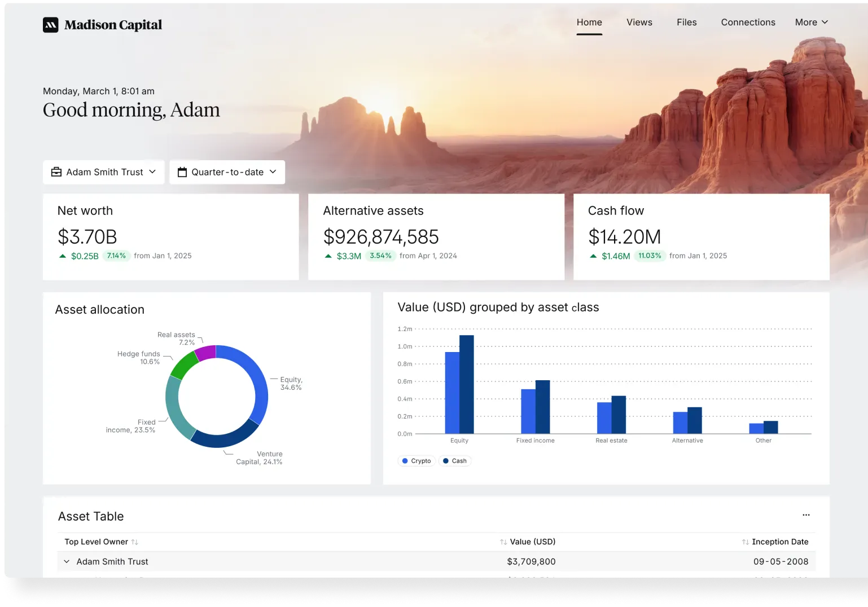Sort by Value (USD) column
This screenshot has width=868, height=607.
click(x=527, y=542)
